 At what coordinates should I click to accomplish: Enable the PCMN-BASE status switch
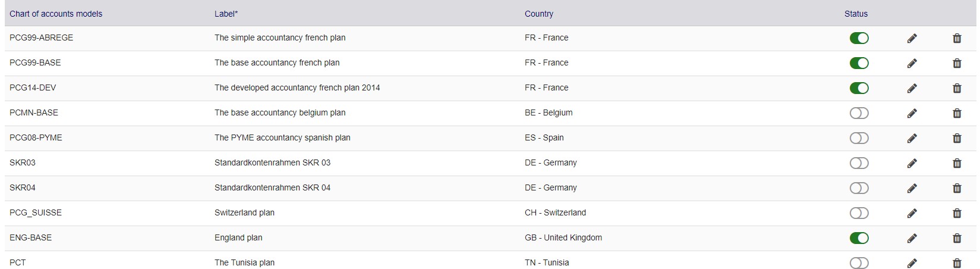tap(859, 113)
